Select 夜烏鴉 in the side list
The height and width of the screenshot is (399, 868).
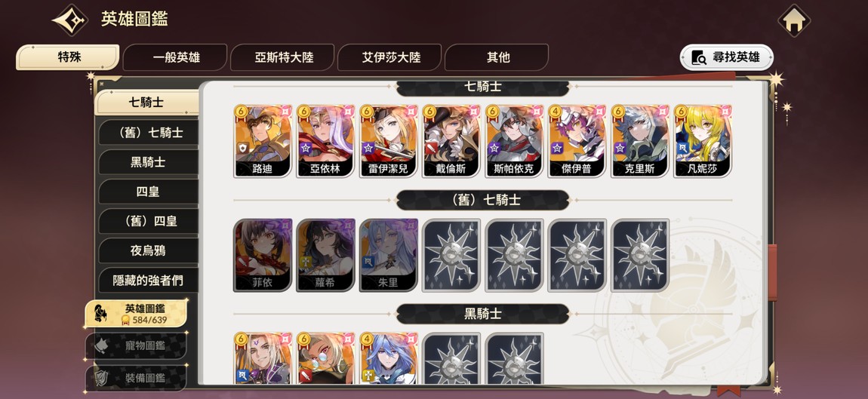[x=148, y=250]
